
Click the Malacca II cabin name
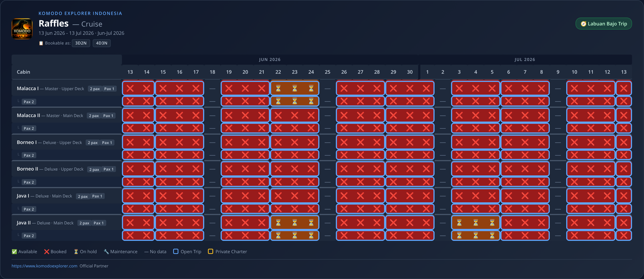pos(28,115)
